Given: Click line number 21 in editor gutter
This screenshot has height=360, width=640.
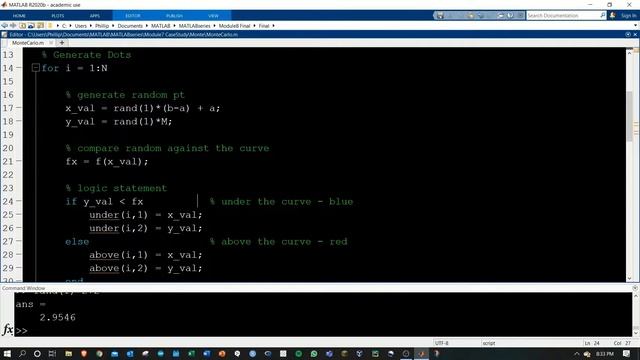Looking at the screenshot, I should pyautogui.click(x=8, y=161).
